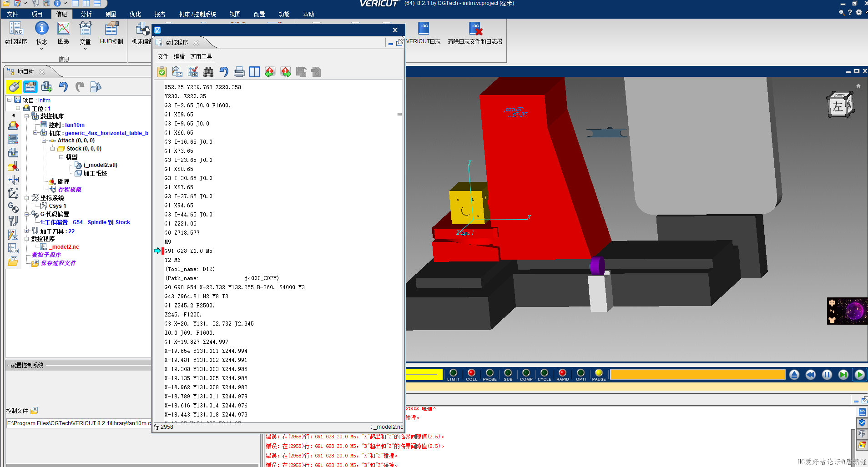This screenshot has height=467, width=868.
Task: Click the split-window icon in NC editor toolbar
Action: coord(255,72)
